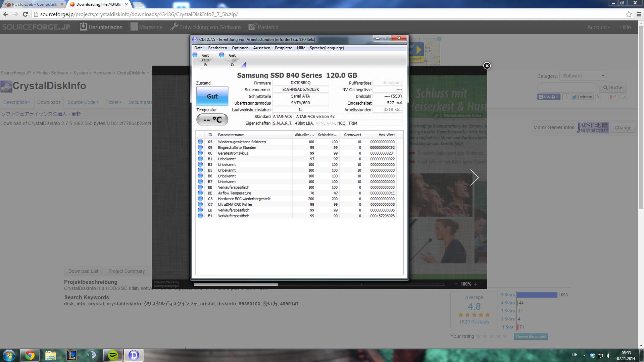The width and height of the screenshot is (644, 362).
Task: Close the image lightbox overlay
Action: (x=487, y=66)
